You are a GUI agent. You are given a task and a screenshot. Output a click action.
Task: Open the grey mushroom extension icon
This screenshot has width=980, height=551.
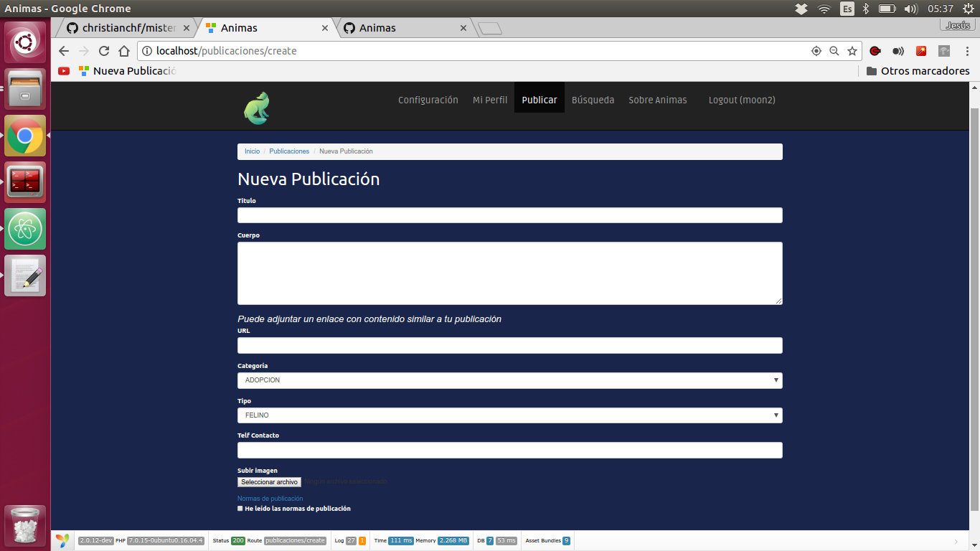click(x=944, y=51)
